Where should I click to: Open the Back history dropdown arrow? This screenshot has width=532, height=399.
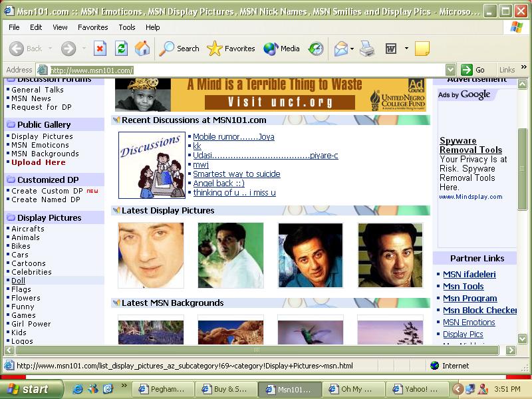(51, 49)
